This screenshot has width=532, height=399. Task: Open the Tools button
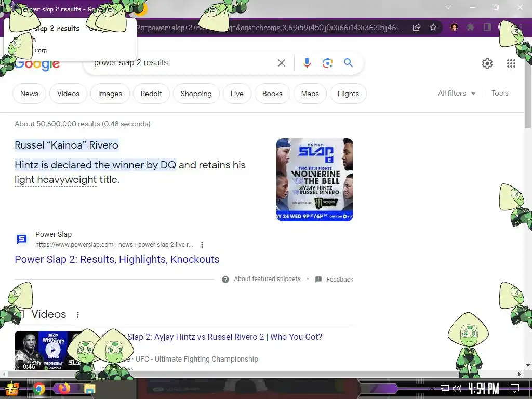point(500,94)
